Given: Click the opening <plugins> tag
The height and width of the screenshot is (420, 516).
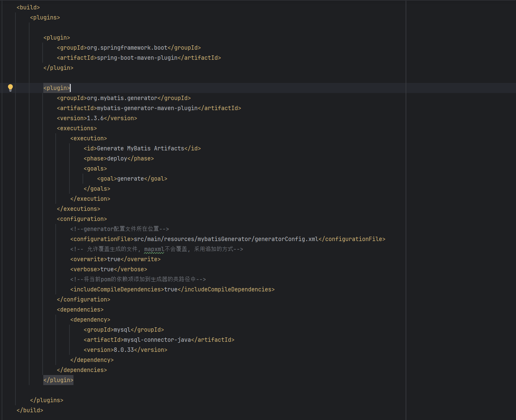Looking at the screenshot, I should [45, 17].
